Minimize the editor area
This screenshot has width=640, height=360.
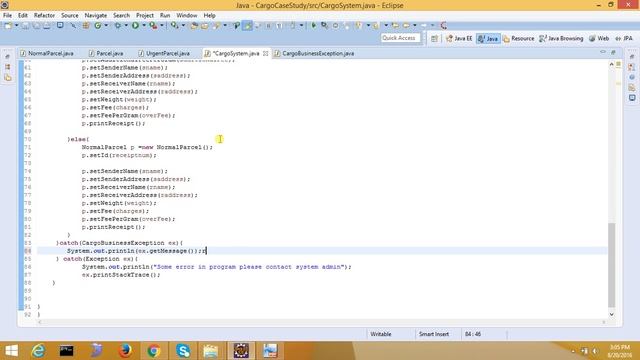click(603, 52)
